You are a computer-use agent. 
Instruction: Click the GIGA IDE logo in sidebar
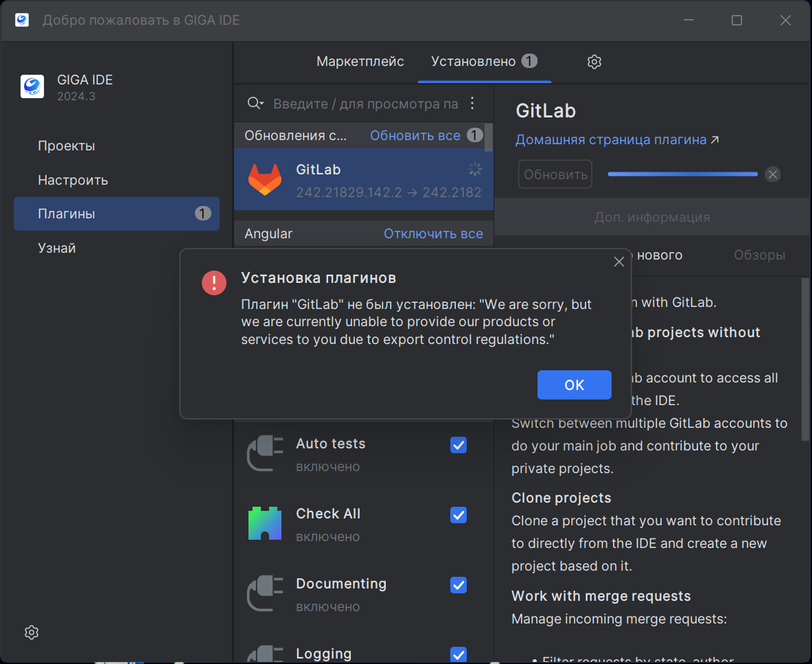[32, 87]
